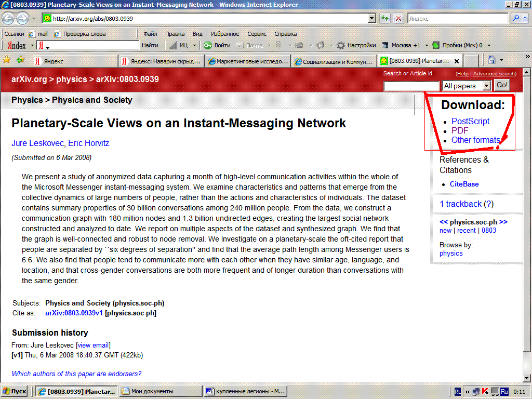Click the browser Back arrow button
This screenshot has height=399, width=532.
pos(8,18)
